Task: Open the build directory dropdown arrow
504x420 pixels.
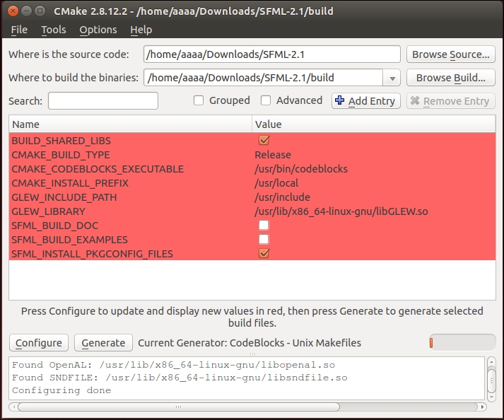Action: tap(392, 78)
